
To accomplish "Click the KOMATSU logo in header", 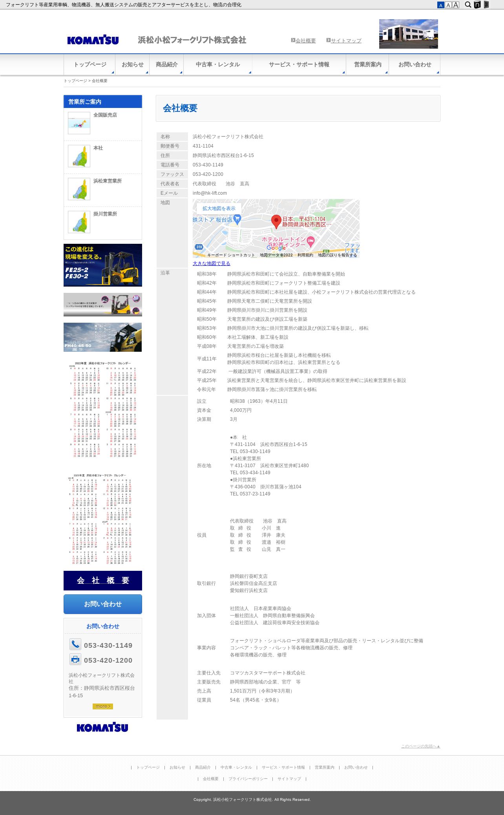I will pyautogui.click(x=93, y=40).
